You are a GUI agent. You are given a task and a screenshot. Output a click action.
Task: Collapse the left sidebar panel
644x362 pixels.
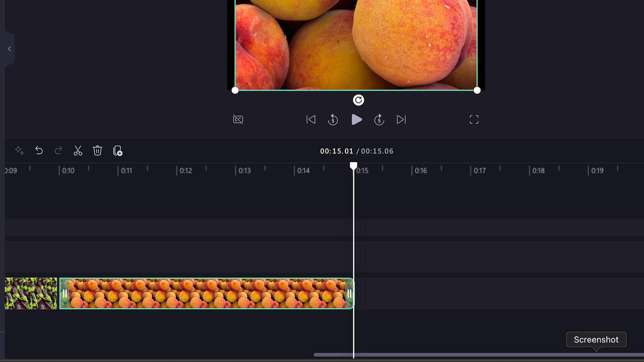[9, 49]
